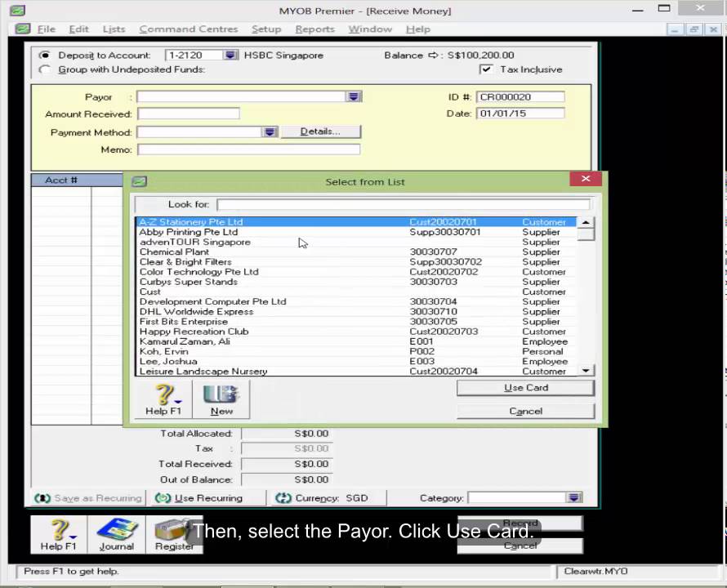Click the card list scrollbar thumb
727x588 pixels.
(586, 234)
